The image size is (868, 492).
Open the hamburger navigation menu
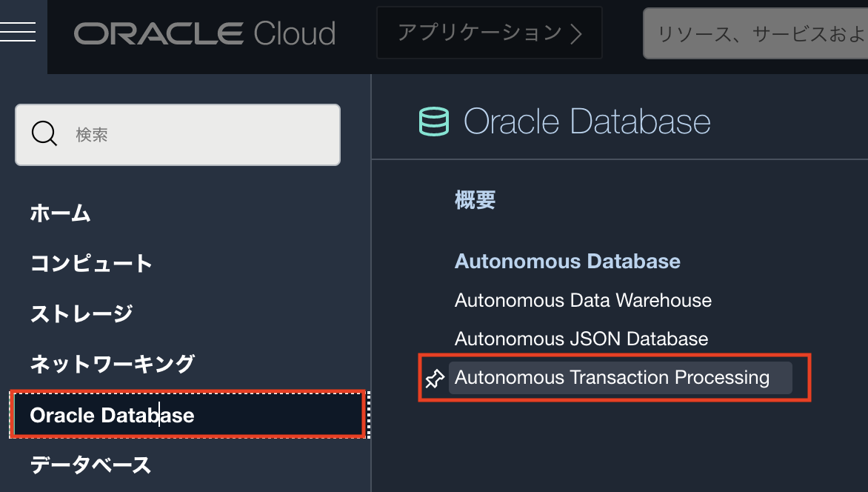tap(19, 32)
